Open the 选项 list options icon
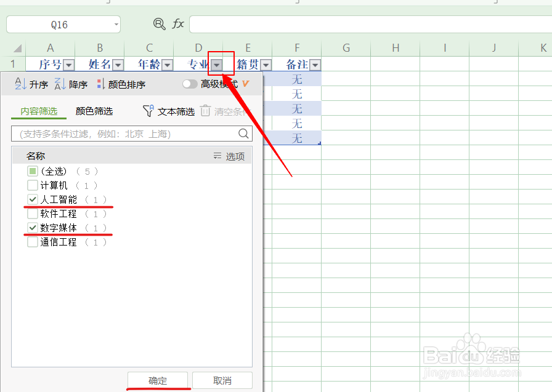Screen dimensions: 552x392 [x=217, y=156]
